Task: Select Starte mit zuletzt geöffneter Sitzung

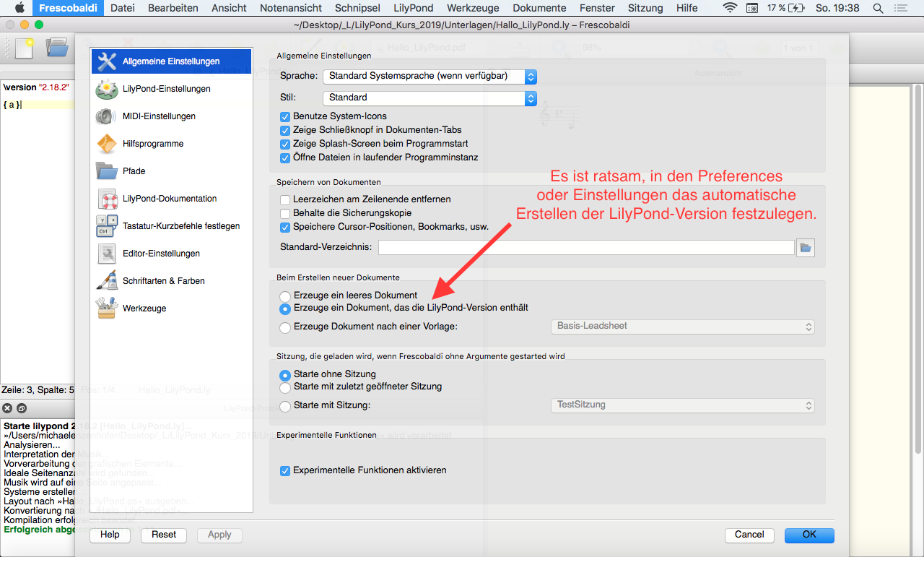Action: (x=285, y=387)
